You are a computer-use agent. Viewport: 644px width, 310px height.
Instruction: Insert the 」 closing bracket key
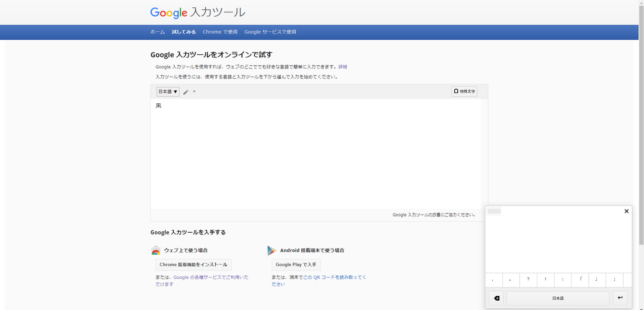[597, 280]
